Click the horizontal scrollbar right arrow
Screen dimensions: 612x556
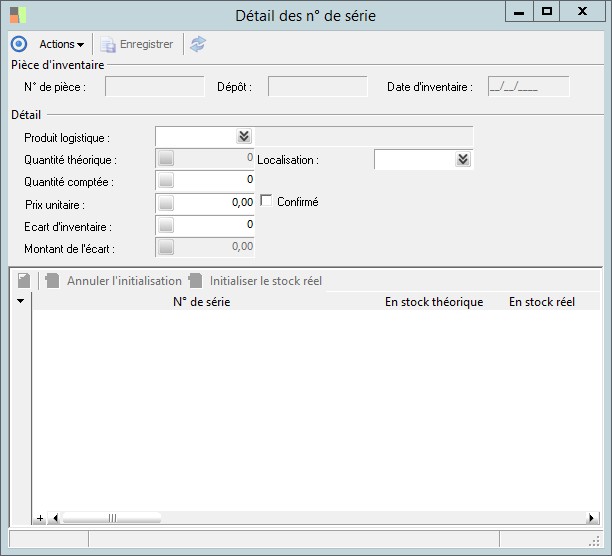click(592, 518)
